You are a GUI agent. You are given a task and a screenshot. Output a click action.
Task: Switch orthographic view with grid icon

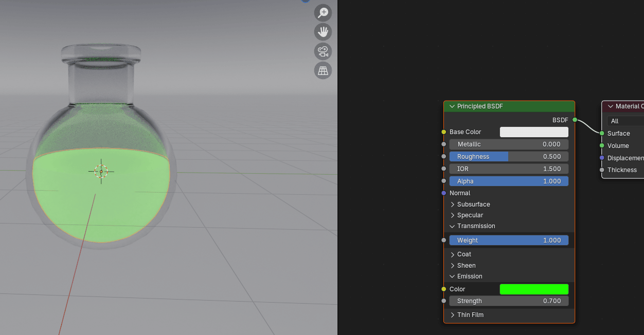coord(323,70)
